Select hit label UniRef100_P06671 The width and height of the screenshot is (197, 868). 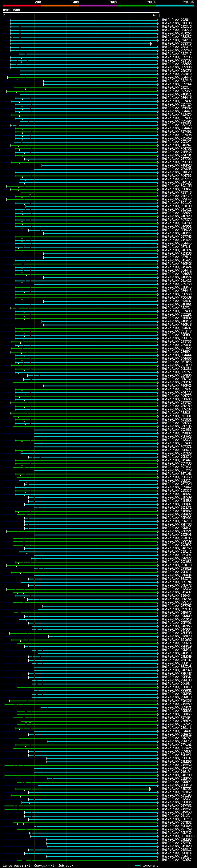176,450
